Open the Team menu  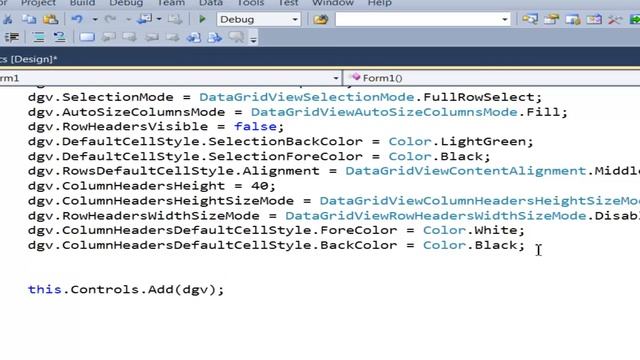(171, 3)
